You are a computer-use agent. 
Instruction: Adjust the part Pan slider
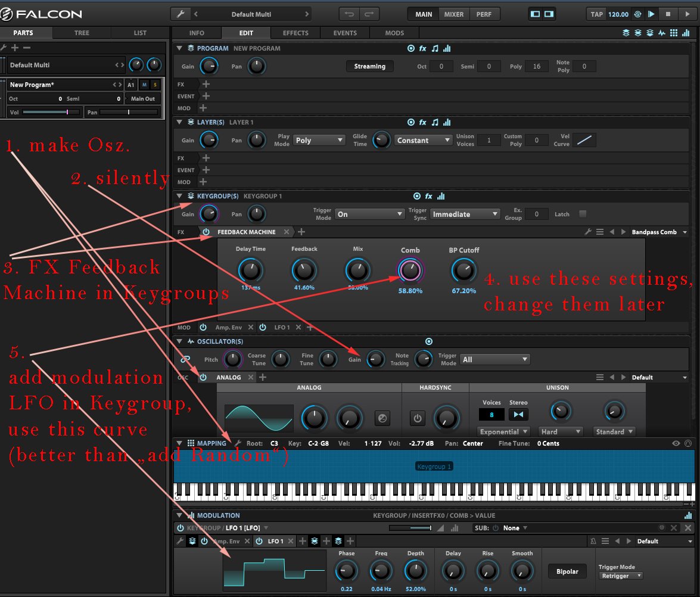coord(129,112)
